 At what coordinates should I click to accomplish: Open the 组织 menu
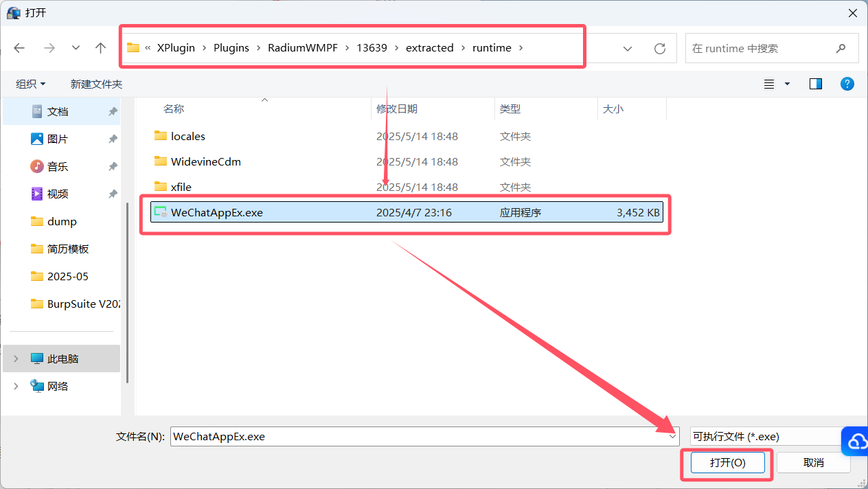[31, 84]
